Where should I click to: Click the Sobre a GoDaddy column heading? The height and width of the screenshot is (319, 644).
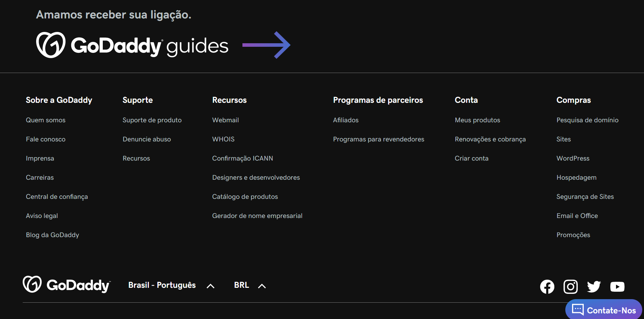pyautogui.click(x=59, y=100)
